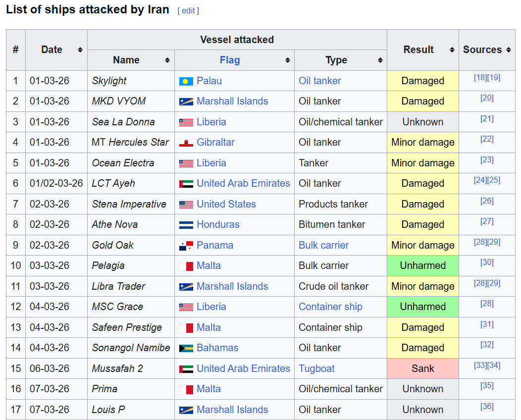Sort table by Name column arrows
Viewport: 521px width, 420px height.
pos(167,60)
